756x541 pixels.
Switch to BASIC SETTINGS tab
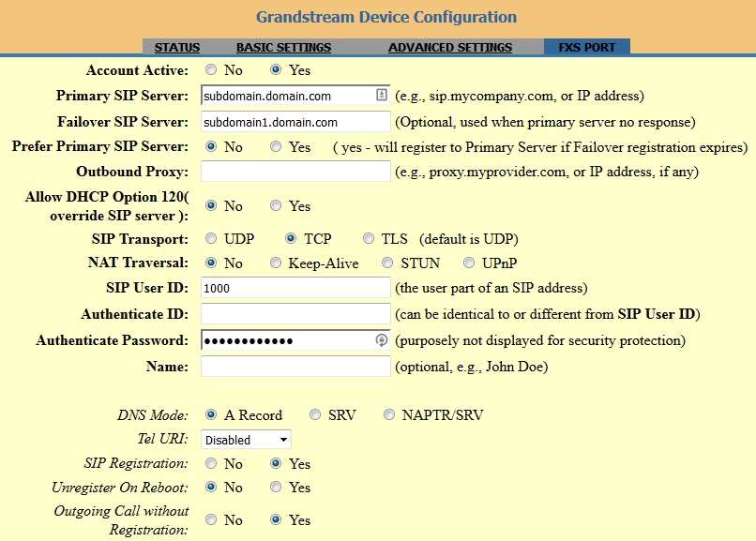tap(283, 47)
